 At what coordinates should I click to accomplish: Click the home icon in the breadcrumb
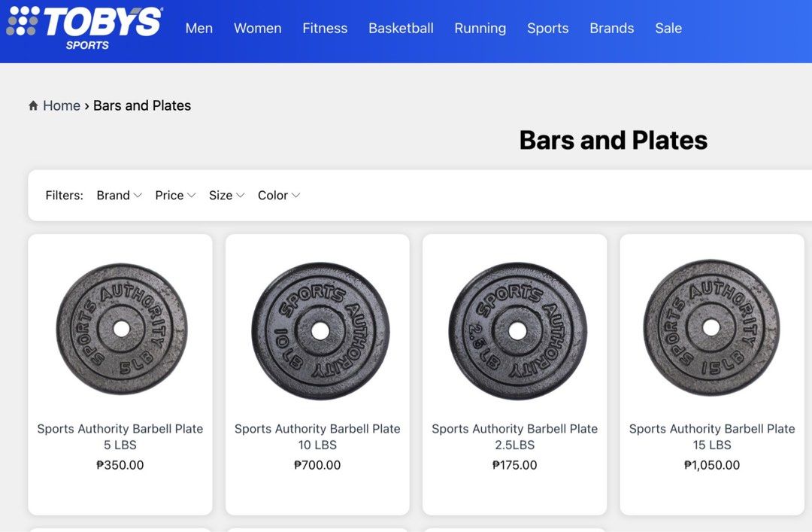[x=32, y=105]
